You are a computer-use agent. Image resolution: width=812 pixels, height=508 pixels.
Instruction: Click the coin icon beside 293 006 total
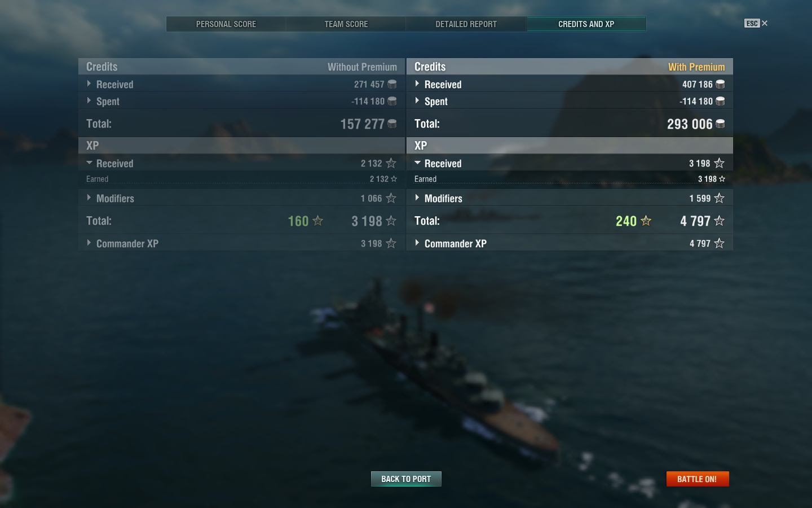click(x=720, y=124)
